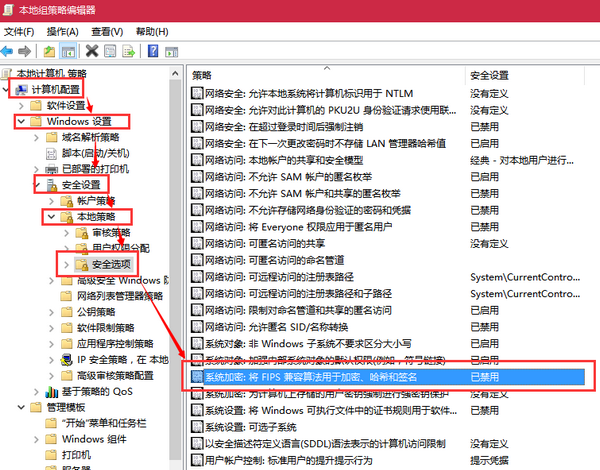Screen dimensions: 600x470
Task: Click the Export list toolbar icon
Action: pos(128,51)
